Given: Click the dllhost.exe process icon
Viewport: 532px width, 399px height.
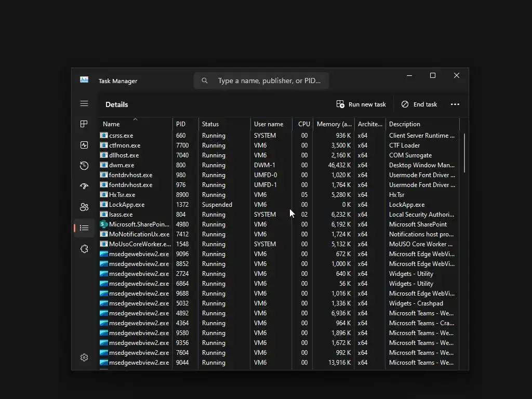Looking at the screenshot, I should (x=104, y=155).
